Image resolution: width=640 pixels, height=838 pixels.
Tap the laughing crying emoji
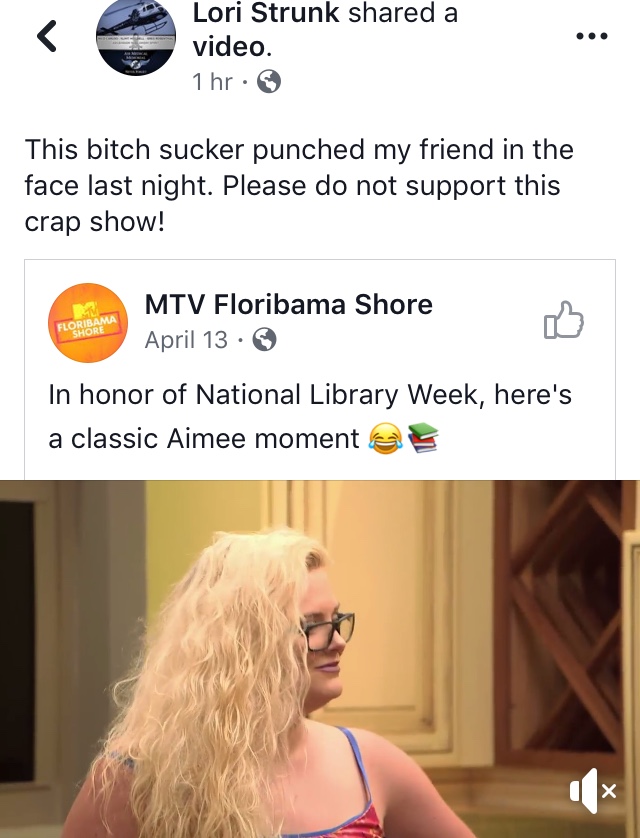pos(385,438)
